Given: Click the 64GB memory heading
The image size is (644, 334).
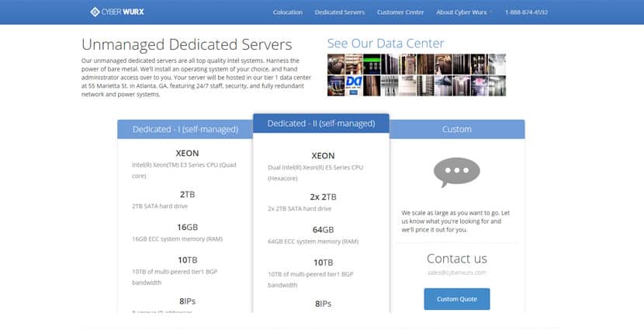Looking at the screenshot, I should 324,229.
